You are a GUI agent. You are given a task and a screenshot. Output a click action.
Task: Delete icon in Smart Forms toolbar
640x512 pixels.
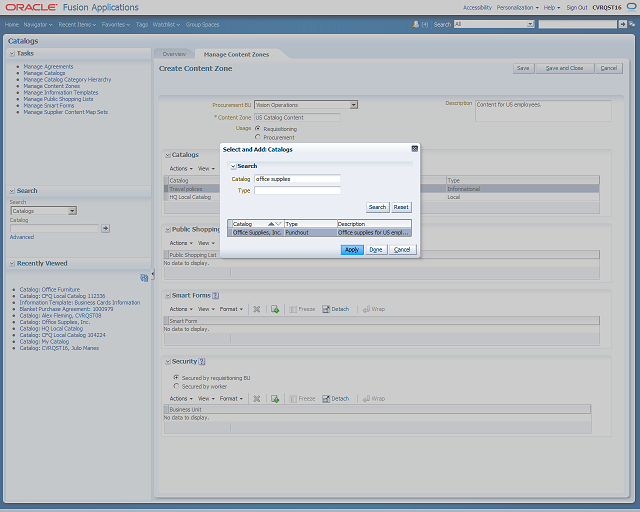pos(256,309)
